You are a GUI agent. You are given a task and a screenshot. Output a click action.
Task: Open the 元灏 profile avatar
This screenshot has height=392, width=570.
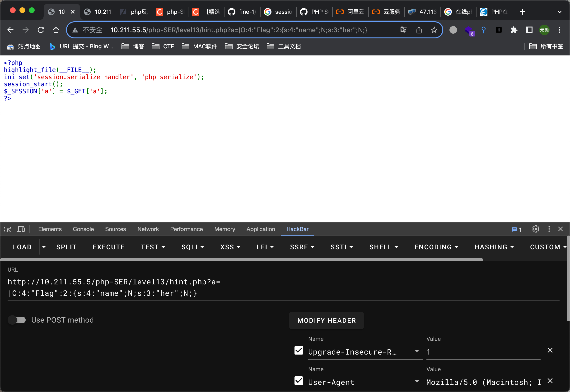coord(544,30)
